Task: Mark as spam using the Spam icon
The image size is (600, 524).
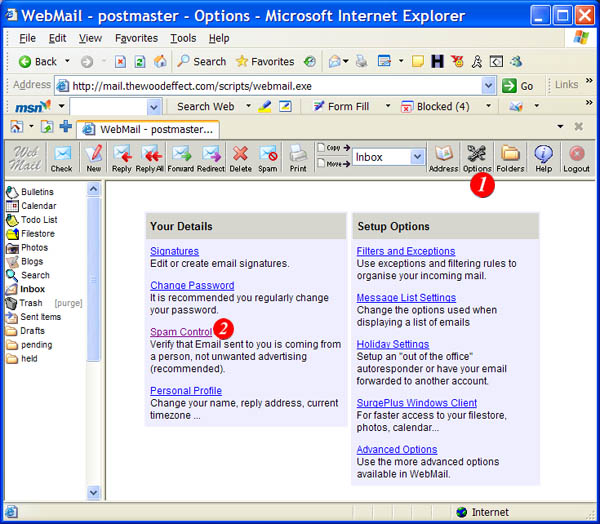Action: coord(268,157)
